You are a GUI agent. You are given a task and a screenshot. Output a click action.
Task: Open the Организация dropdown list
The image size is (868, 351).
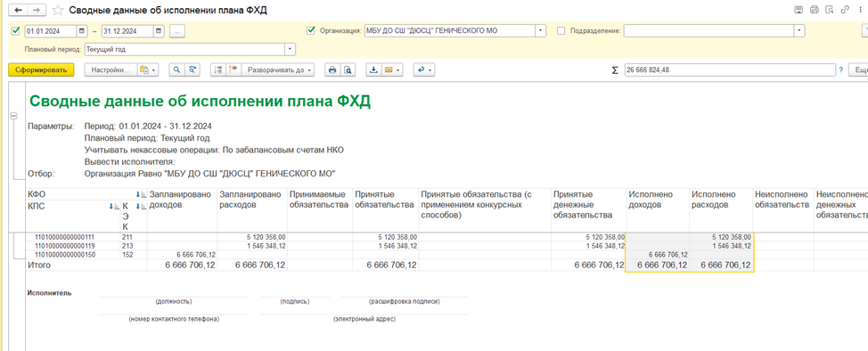pyautogui.click(x=541, y=31)
